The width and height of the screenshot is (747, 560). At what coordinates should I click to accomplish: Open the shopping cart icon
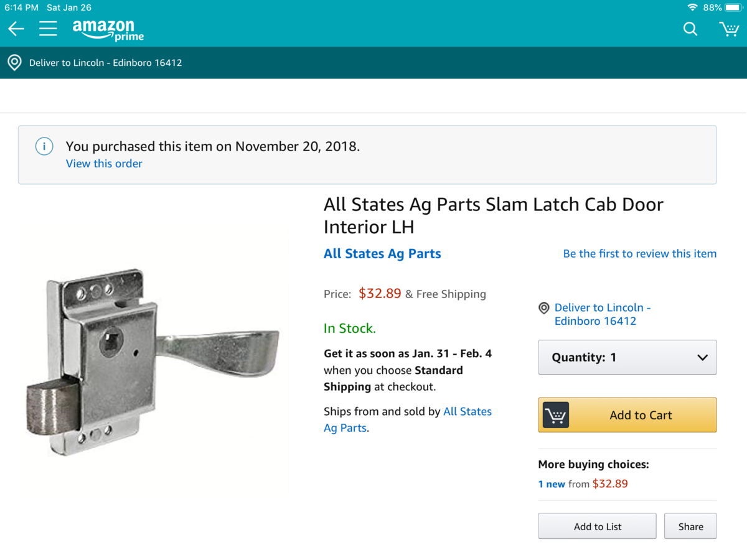click(728, 29)
